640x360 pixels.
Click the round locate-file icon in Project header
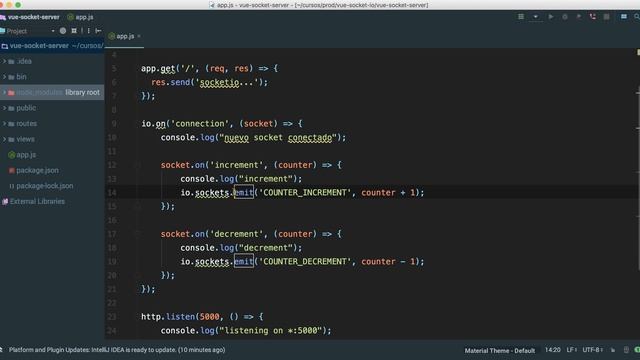tap(62, 31)
